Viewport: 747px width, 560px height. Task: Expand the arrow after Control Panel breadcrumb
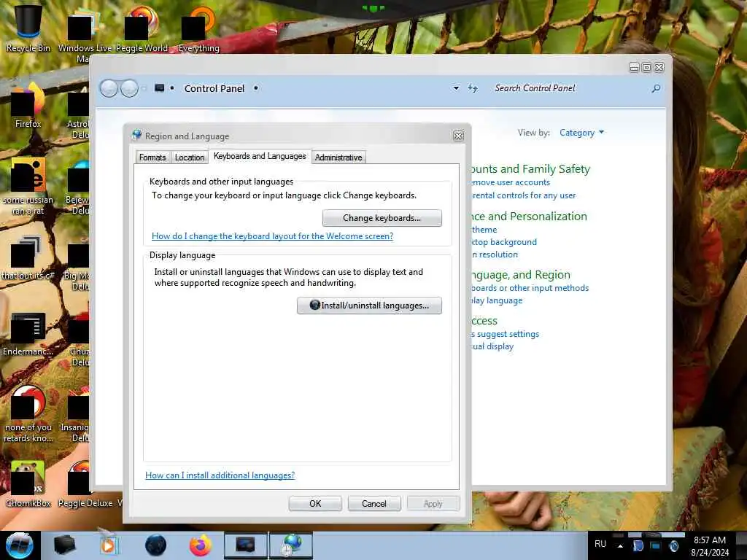click(x=256, y=88)
